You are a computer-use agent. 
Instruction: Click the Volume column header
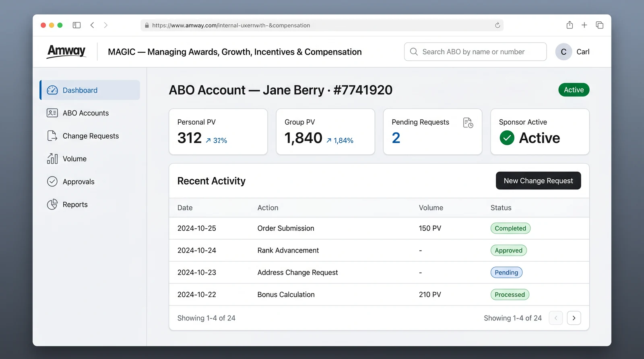pos(431,208)
